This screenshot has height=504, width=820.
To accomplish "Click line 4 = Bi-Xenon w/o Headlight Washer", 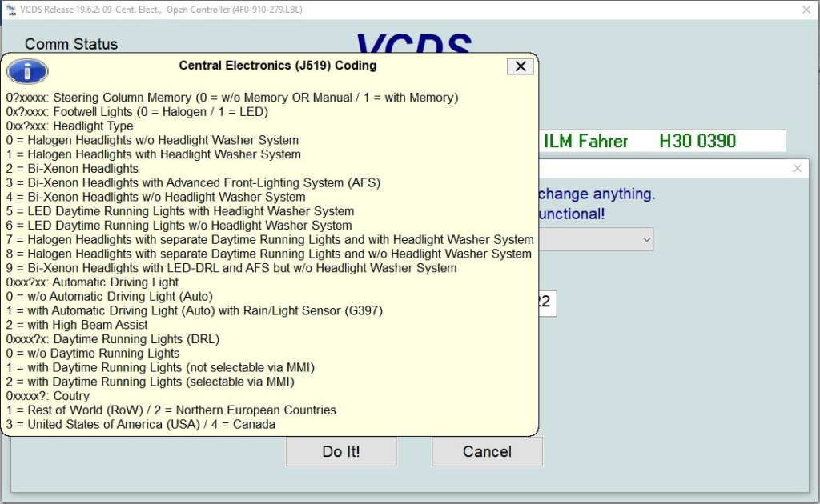I will [155, 197].
